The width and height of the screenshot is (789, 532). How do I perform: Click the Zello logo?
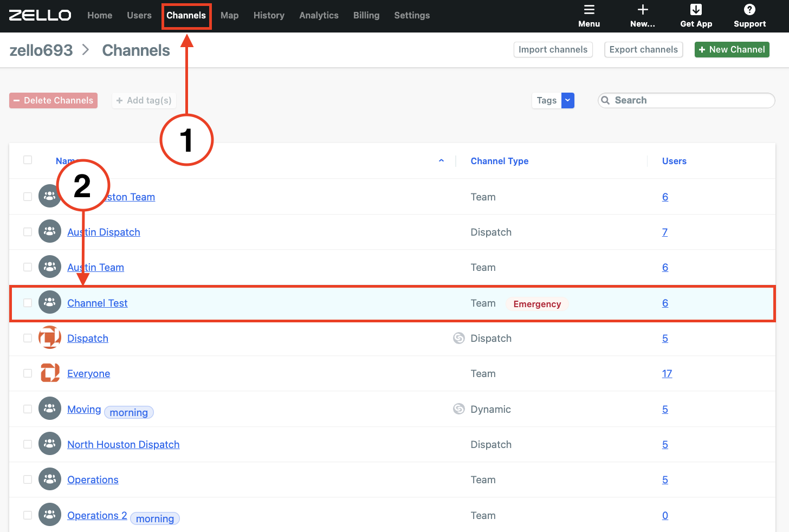coord(40,15)
